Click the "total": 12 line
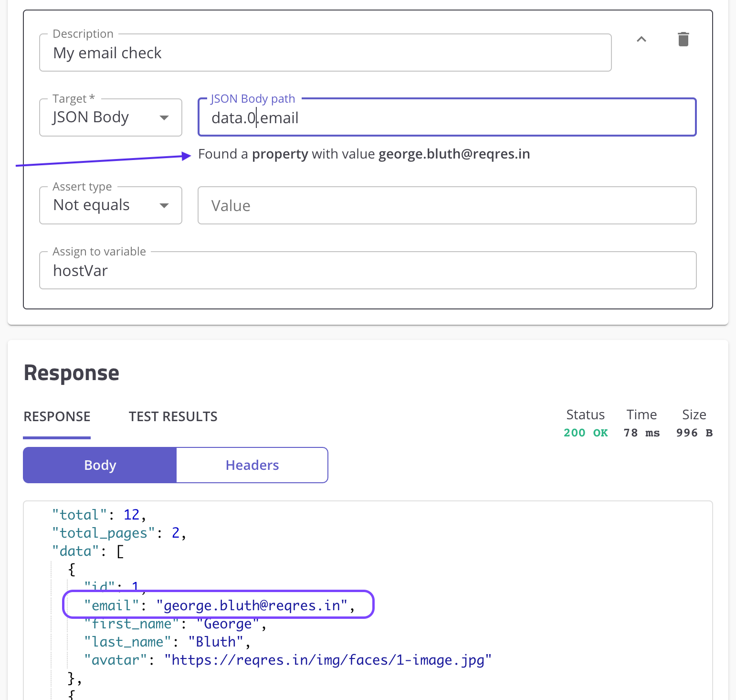The height and width of the screenshot is (700, 736). [x=99, y=515]
